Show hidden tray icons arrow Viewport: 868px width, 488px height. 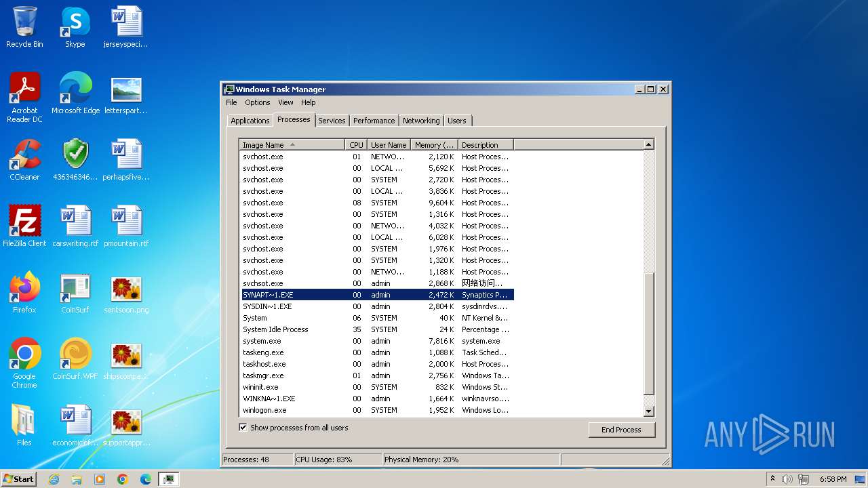point(772,479)
